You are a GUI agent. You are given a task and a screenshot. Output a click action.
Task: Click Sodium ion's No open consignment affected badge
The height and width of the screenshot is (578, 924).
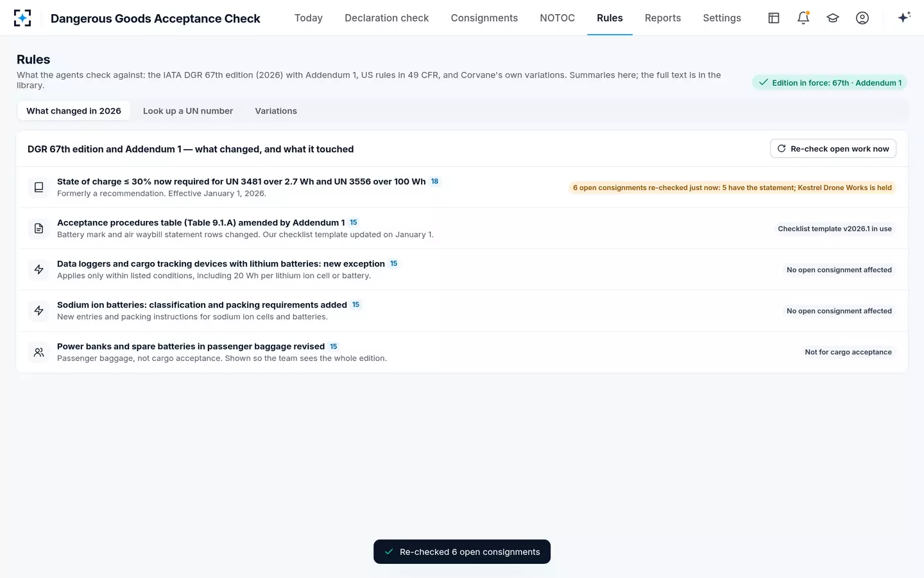click(x=839, y=311)
